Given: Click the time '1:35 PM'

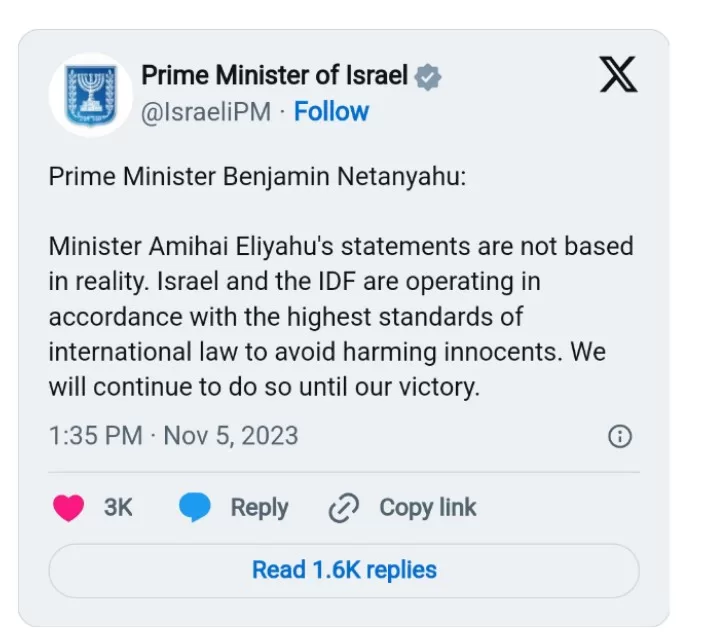Looking at the screenshot, I should (95, 436).
